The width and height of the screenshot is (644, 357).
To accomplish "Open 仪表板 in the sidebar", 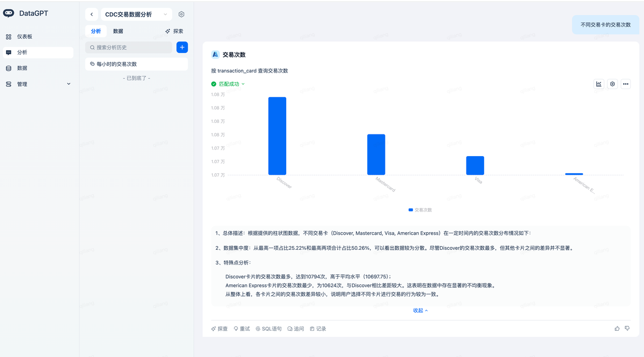I will 25,37.
